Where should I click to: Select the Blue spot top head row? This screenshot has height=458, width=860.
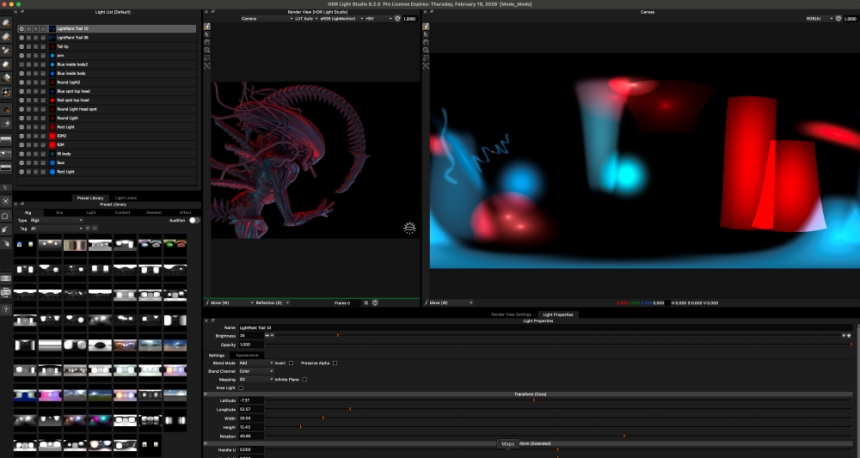coord(107,91)
